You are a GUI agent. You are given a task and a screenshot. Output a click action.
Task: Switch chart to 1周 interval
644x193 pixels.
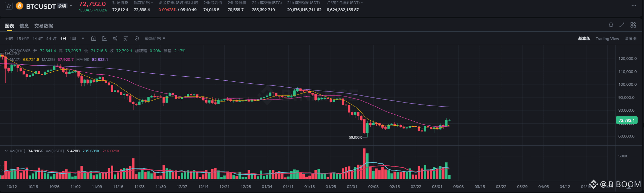click(73, 39)
